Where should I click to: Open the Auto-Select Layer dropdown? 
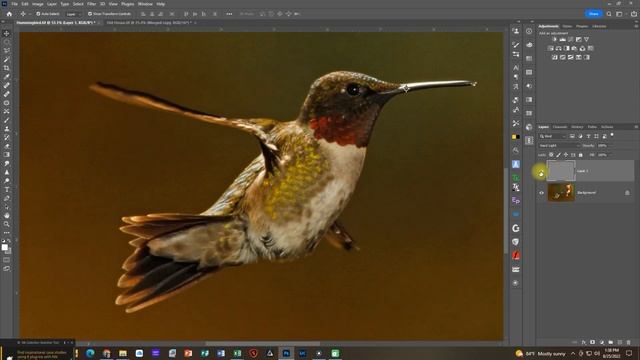[x=73, y=14]
